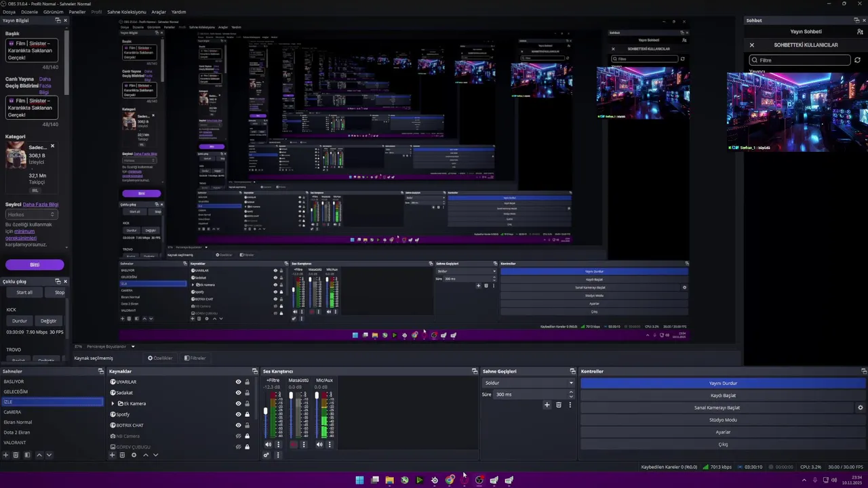Screen dimensions: 868x488
Task: Open the Soldur transition dropdown
Action: 528,383
